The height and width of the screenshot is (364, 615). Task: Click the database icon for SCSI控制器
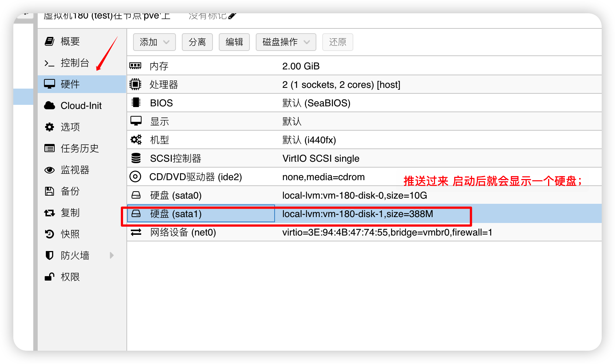click(136, 158)
